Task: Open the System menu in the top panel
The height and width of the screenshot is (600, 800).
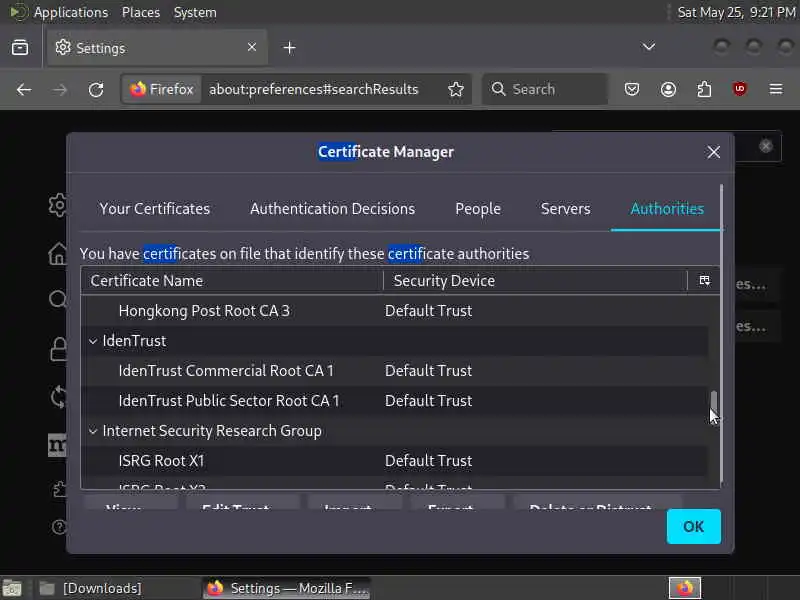Action: 195,12
